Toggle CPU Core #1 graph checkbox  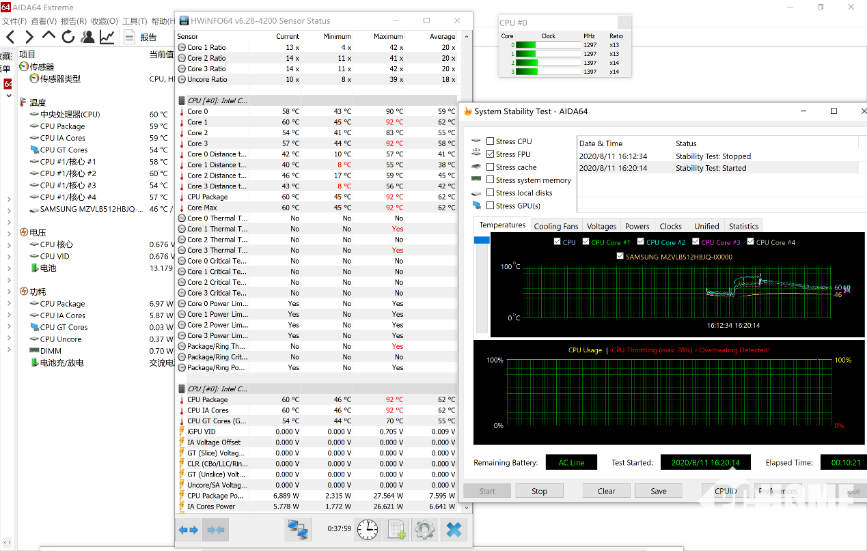tap(586, 242)
